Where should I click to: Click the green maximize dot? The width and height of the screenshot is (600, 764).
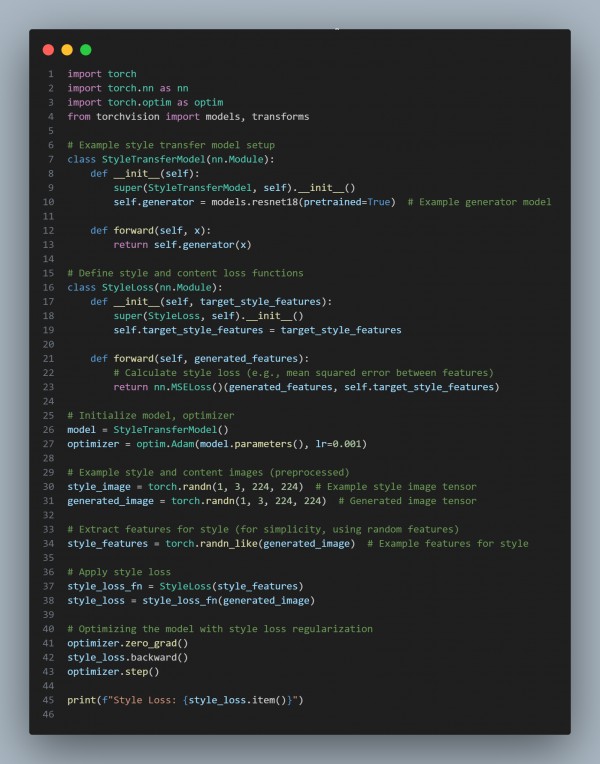pos(86,50)
